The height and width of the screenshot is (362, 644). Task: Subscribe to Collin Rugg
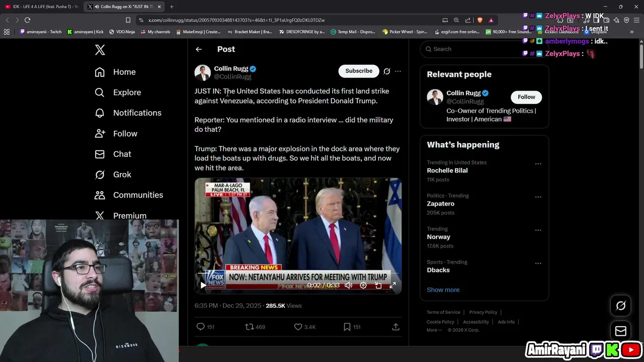click(359, 71)
